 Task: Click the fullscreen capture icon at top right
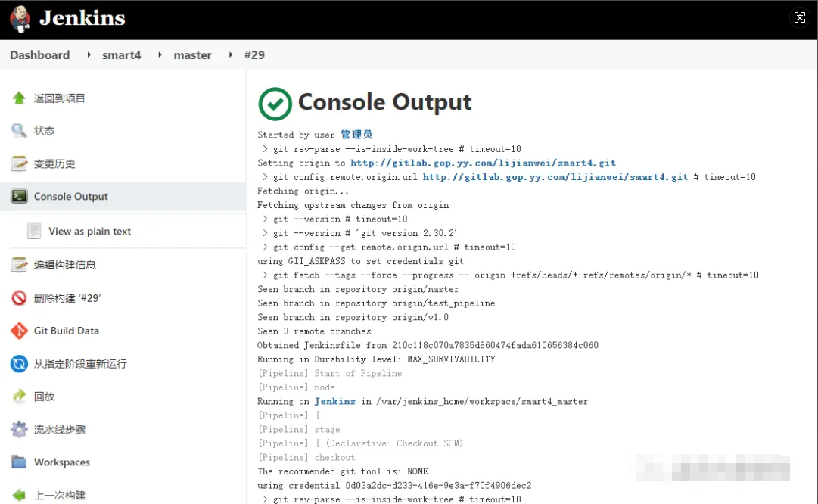click(799, 17)
